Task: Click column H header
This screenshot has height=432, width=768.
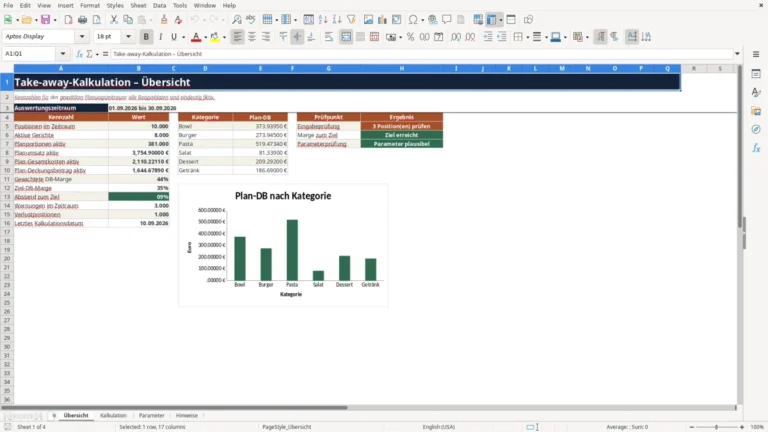Action: (x=402, y=69)
